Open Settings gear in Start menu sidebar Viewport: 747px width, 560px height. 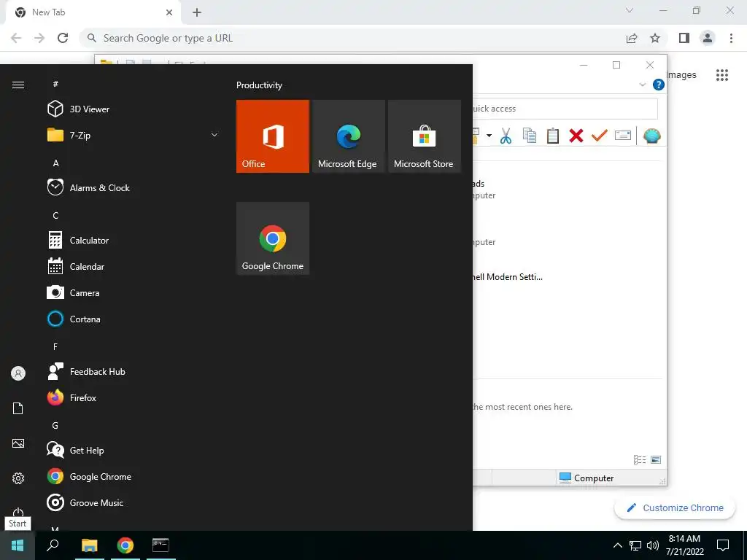pyautogui.click(x=18, y=478)
